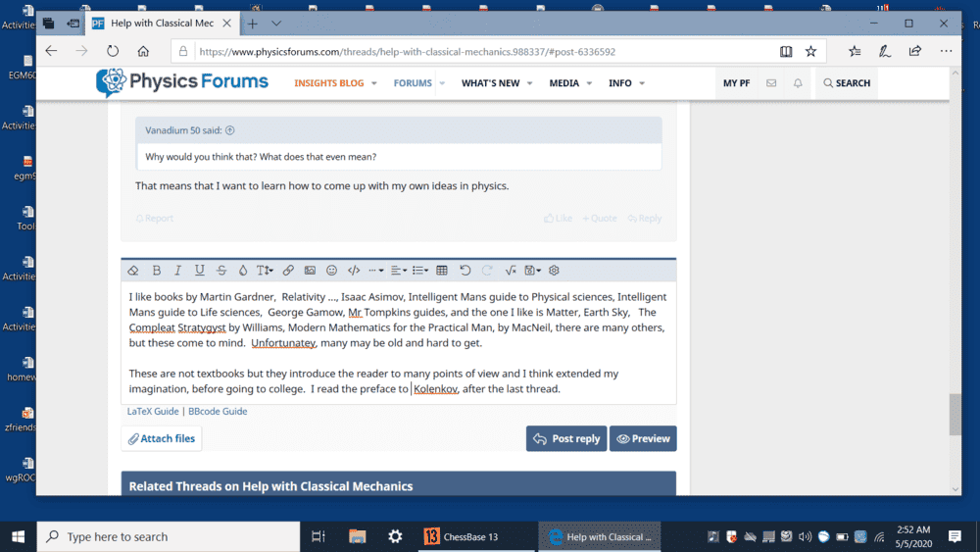
Task: Expand the INSIGHTS BLOG dropdown arrow
Action: coord(373,83)
